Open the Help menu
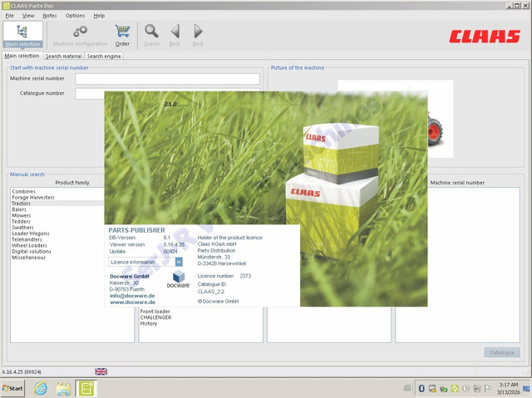This screenshot has width=532, height=398. click(x=99, y=16)
